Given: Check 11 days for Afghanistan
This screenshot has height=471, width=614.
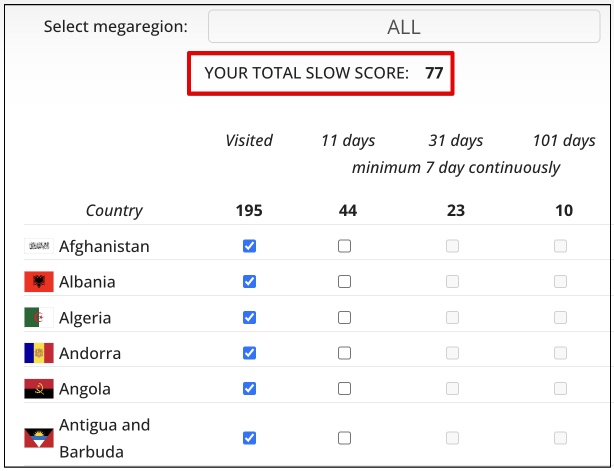Looking at the screenshot, I should pos(345,246).
